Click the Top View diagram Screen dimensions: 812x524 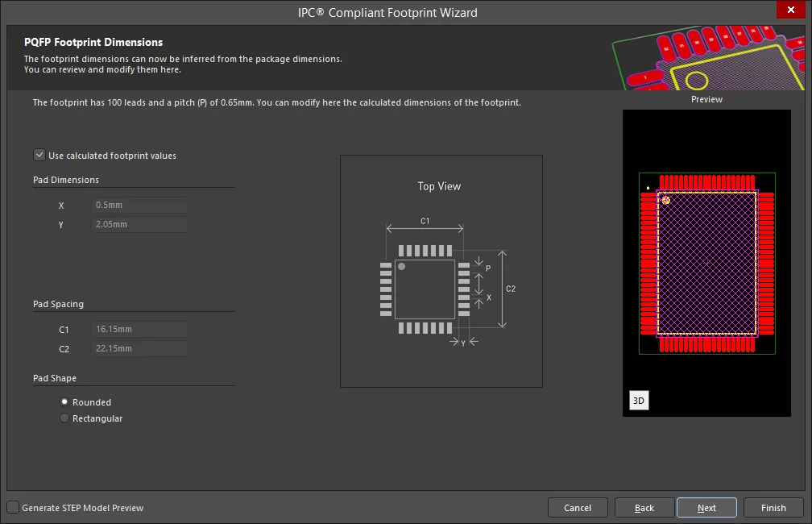441,271
